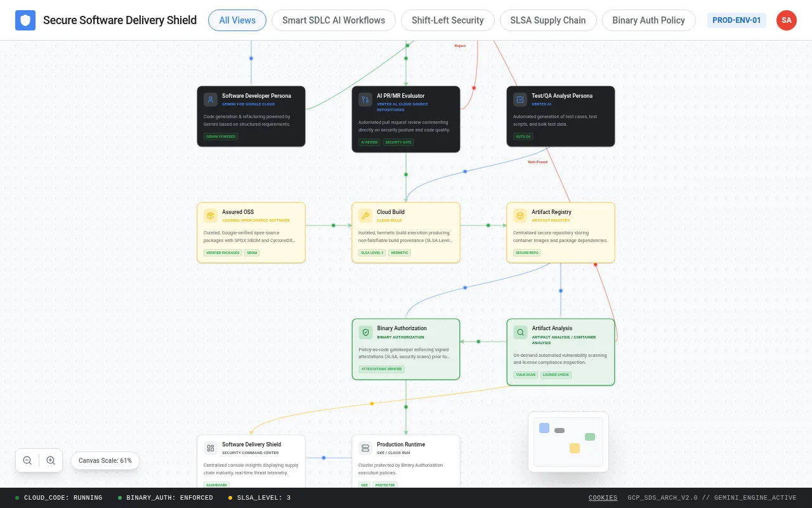Click the LICENSE CHECK tag

click(x=556, y=375)
